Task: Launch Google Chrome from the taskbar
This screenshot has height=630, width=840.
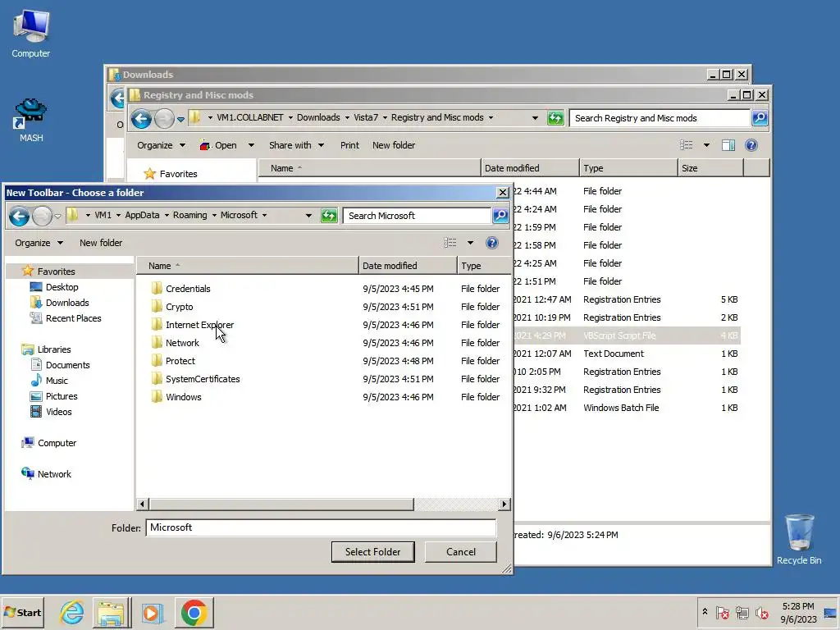Action: coord(194,612)
